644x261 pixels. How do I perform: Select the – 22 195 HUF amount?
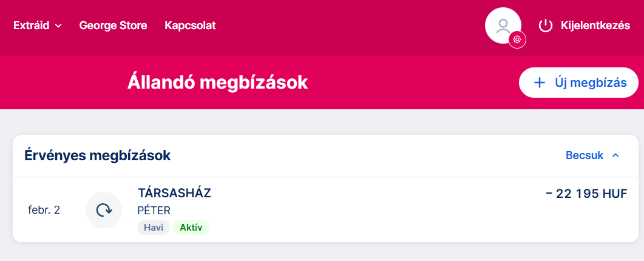(586, 194)
